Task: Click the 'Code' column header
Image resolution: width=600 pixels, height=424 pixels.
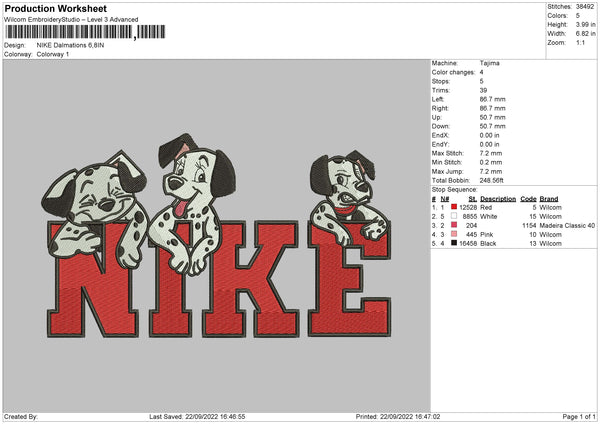Action: pyautogui.click(x=528, y=199)
